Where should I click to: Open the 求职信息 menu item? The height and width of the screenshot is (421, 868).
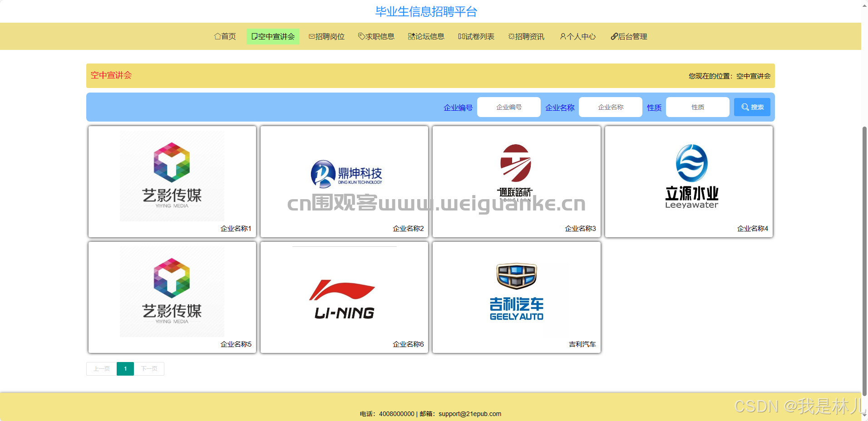376,36
